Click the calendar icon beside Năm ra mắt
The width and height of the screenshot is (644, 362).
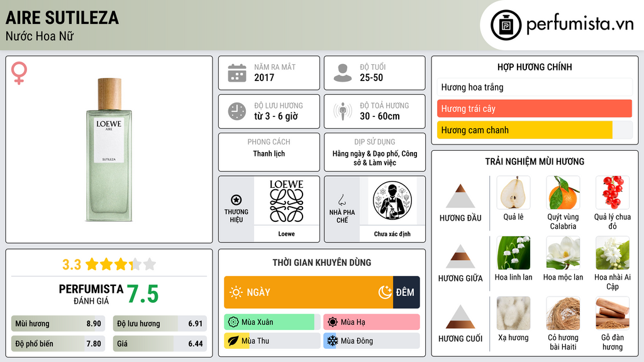237,73
